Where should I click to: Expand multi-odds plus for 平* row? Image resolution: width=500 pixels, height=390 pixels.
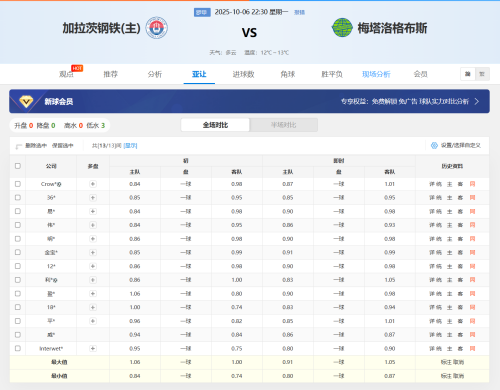[x=93, y=321]
